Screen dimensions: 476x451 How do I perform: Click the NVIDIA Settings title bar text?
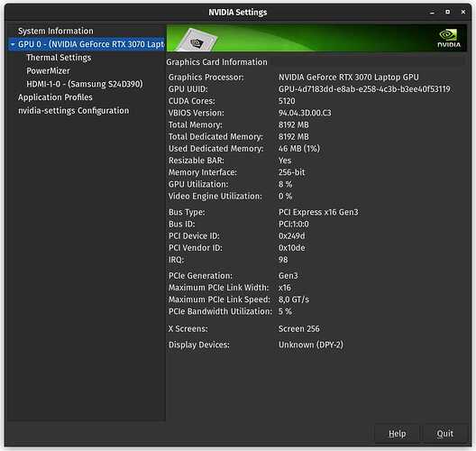(238, 12)
